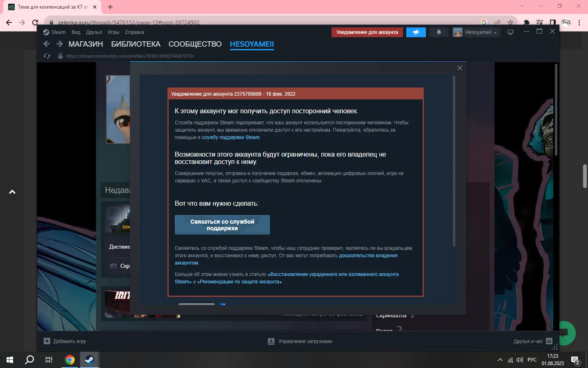
Task: Open the Рекомендации по защите аккаунта link
Action: (239, 282)
